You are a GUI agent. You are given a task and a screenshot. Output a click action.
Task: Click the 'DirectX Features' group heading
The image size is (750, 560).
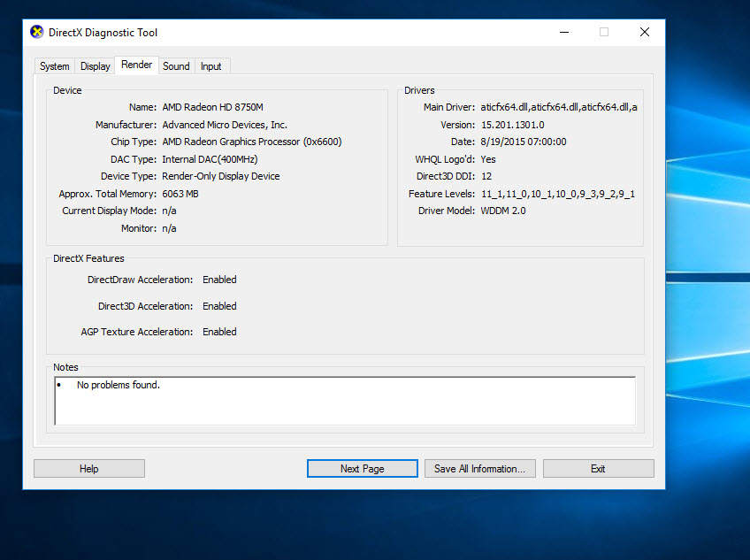click(x=88, y=258)
